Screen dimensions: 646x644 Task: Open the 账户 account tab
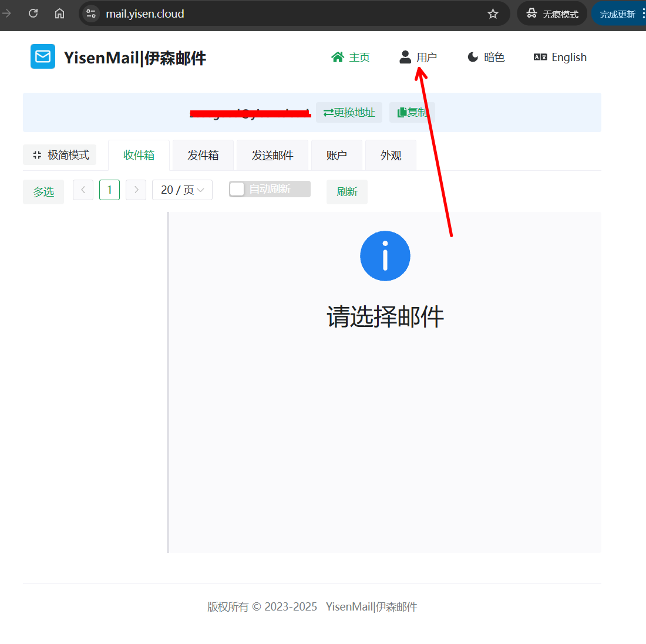click(x=337, y=154)
